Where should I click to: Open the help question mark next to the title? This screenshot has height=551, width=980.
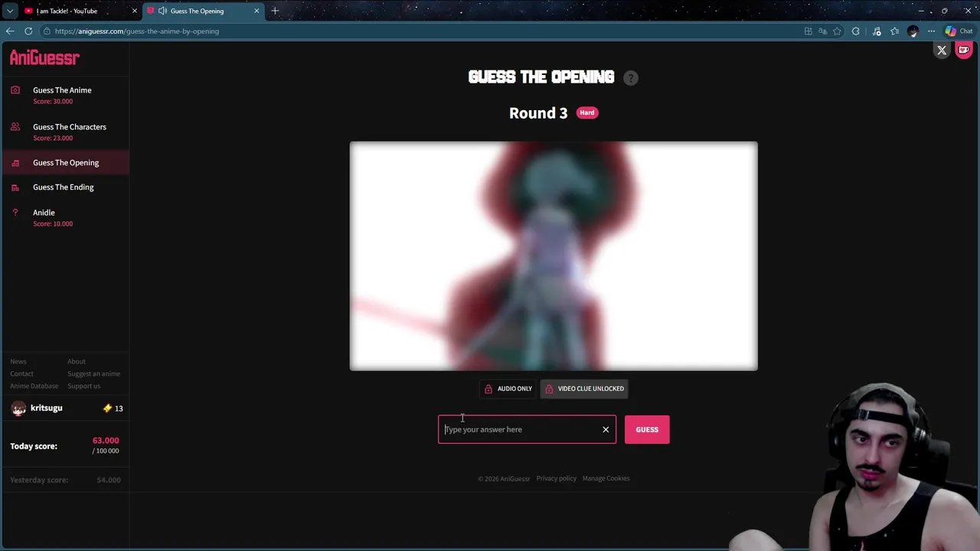(x=630, y=78)
